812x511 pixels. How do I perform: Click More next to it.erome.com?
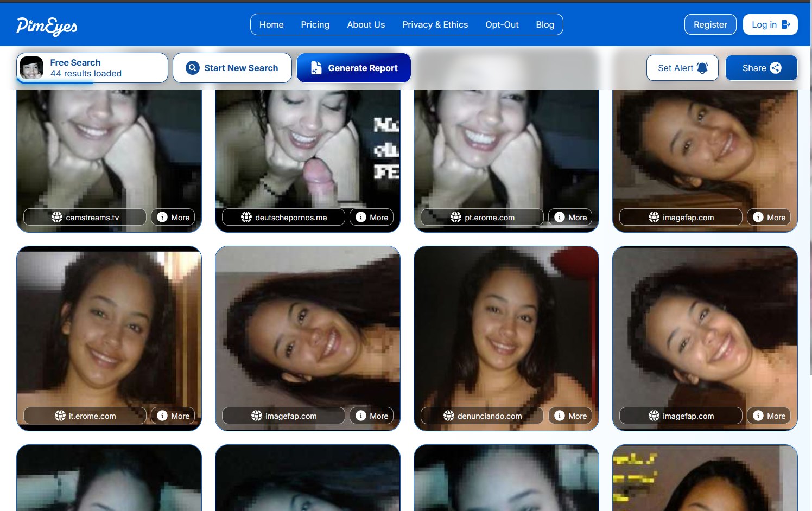(x=173, y=416)
